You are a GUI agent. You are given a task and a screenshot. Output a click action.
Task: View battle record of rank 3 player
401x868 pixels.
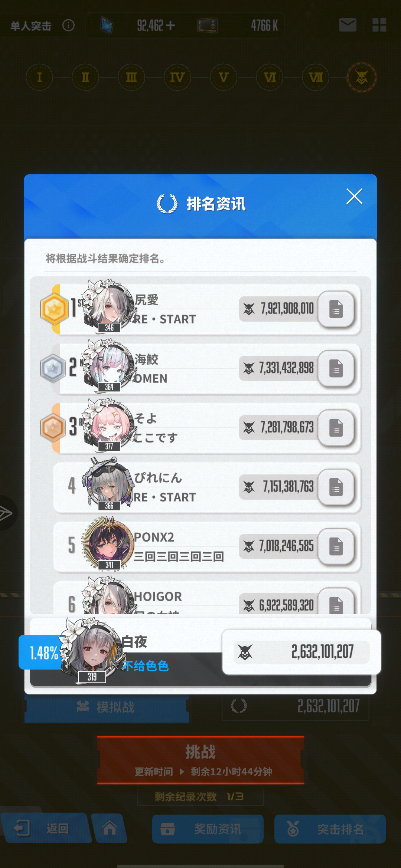[336, 428]
